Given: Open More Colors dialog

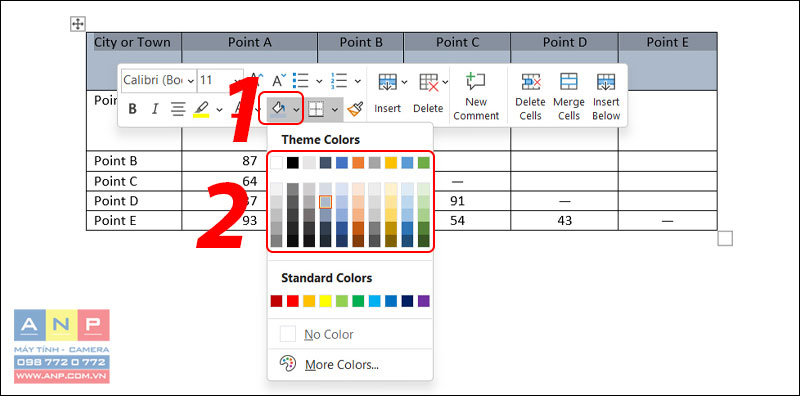Looking at the screenshot, I should click(342, 365).
